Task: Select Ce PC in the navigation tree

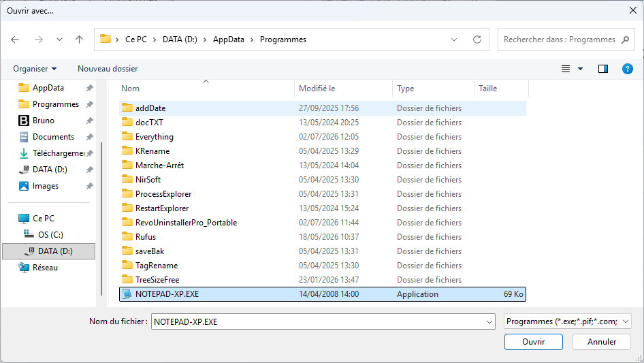Action: coord(43,219)
